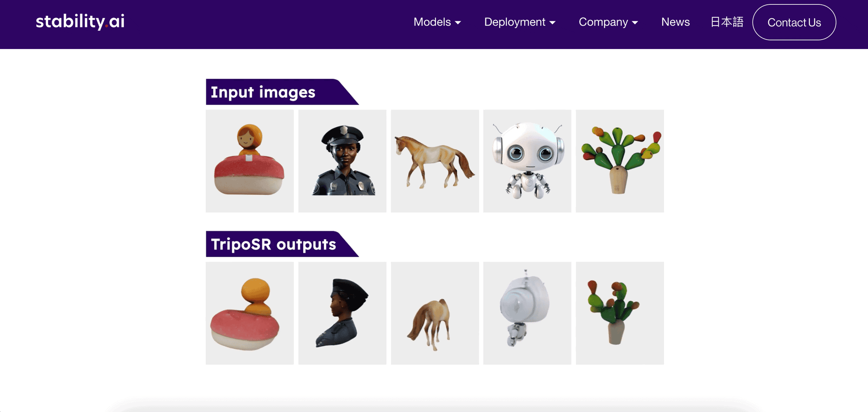View the TripoSR output of the doll

250,313
